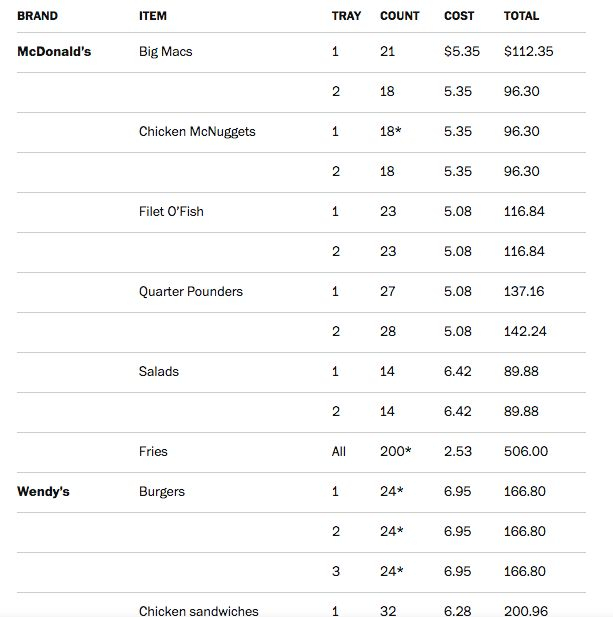Viewport: 613px width, 617px height.
Task: Select the 142.24 Quarter Pounders total
Action: pos(524,331)
